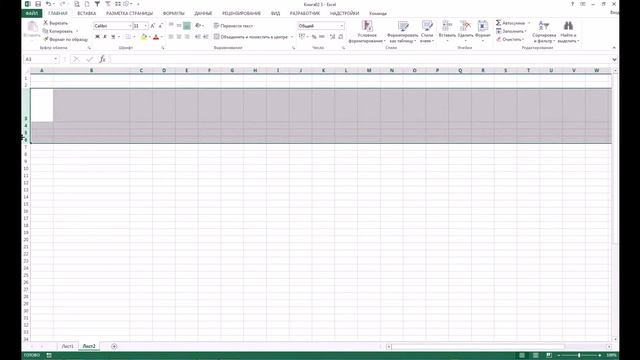Image resolution: width=640 pixels, height=360 pixels.
Task: Apply the red font color
Action: tap(156, 37)
